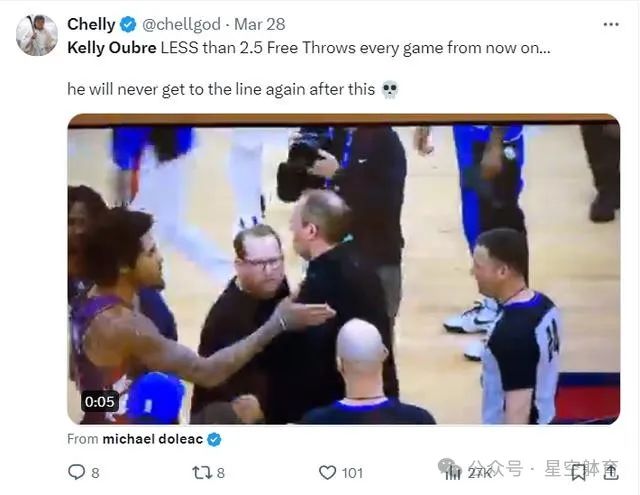Viewport: 640px width, 495px height.
Task: Click the Chelly display name
Action: point(91,24)
